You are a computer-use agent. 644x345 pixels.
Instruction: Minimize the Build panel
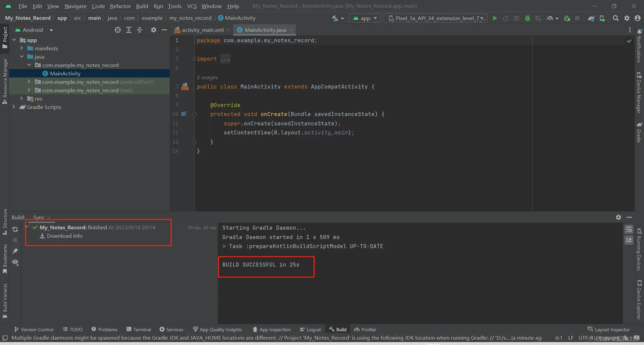629,217
